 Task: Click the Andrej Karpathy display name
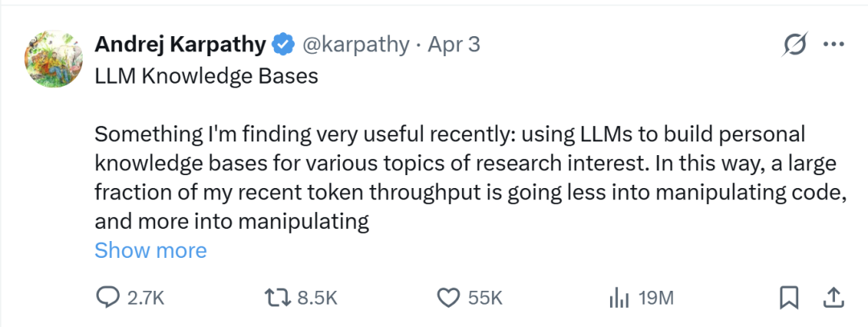pyautogui.click(x=180, y=45)
